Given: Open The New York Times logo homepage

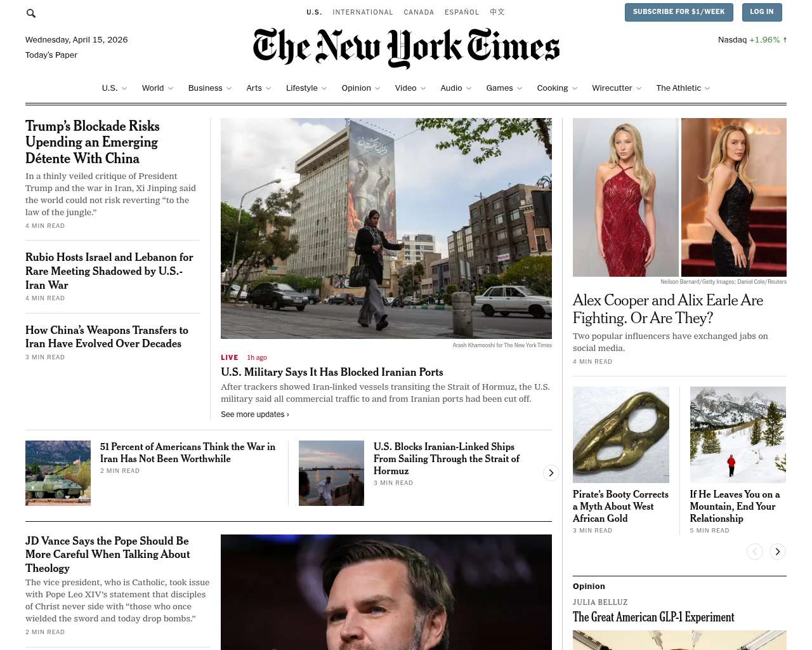Looking at the screenshot, I should coord(406,48).
